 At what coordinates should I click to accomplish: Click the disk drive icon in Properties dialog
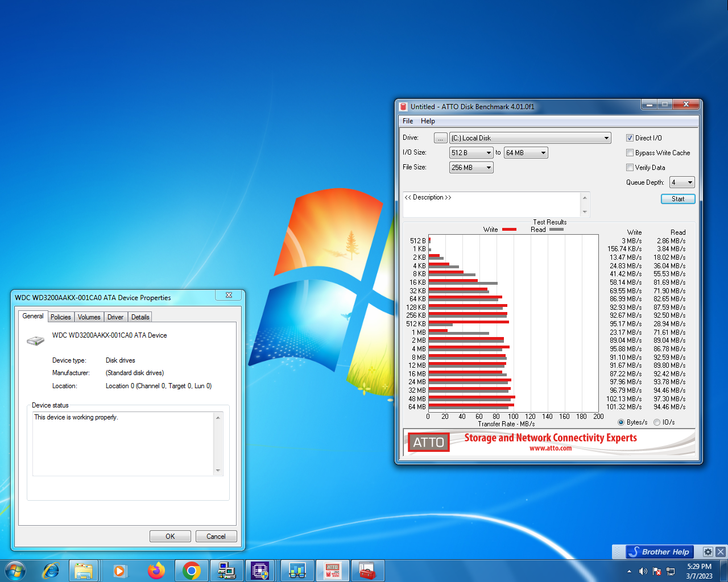(35, 340)
